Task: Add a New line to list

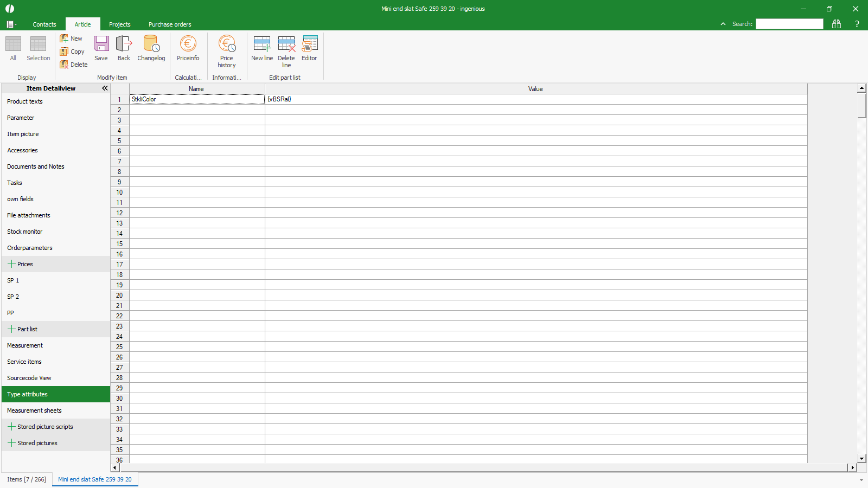Action: point(262,48)
